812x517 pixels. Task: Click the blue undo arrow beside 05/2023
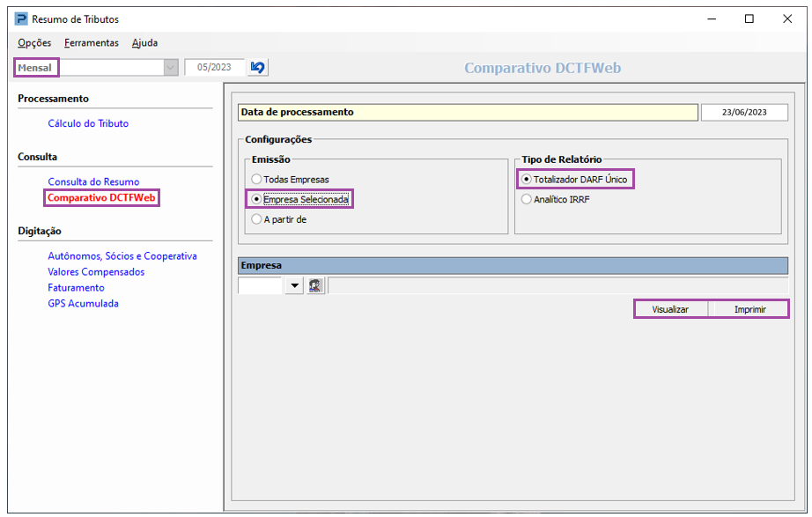(257, 67)
